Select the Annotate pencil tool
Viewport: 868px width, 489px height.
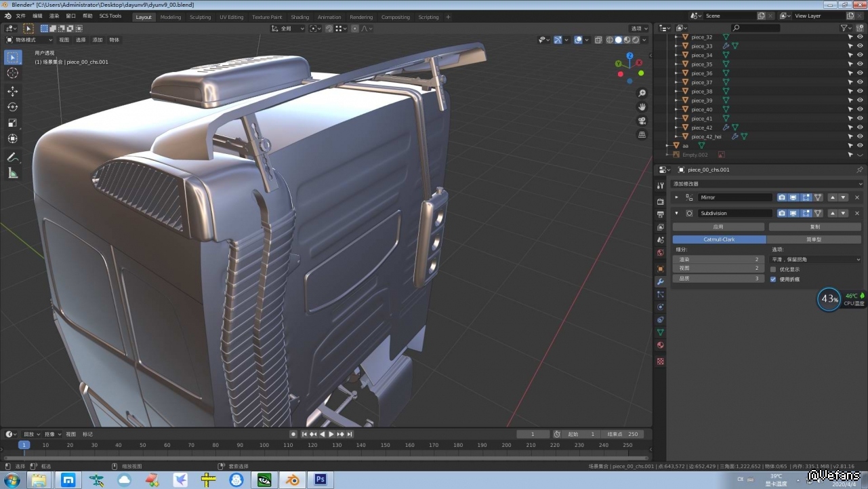[x=12, y=157]
